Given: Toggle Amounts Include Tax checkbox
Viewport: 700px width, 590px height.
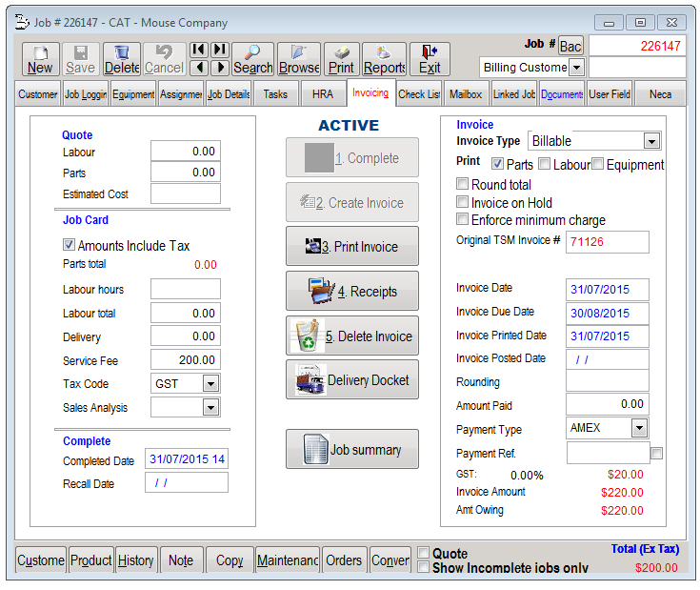Looking at the screenshot, I should click(x=69, y=245).
